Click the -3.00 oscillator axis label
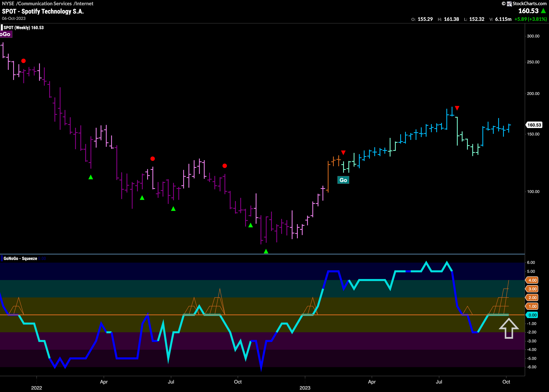This screenshot has height=392, width=549. coord(531,341)
